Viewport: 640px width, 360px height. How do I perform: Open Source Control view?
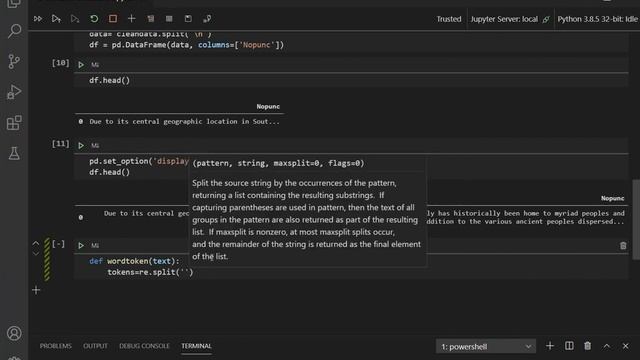click(14, 62)
